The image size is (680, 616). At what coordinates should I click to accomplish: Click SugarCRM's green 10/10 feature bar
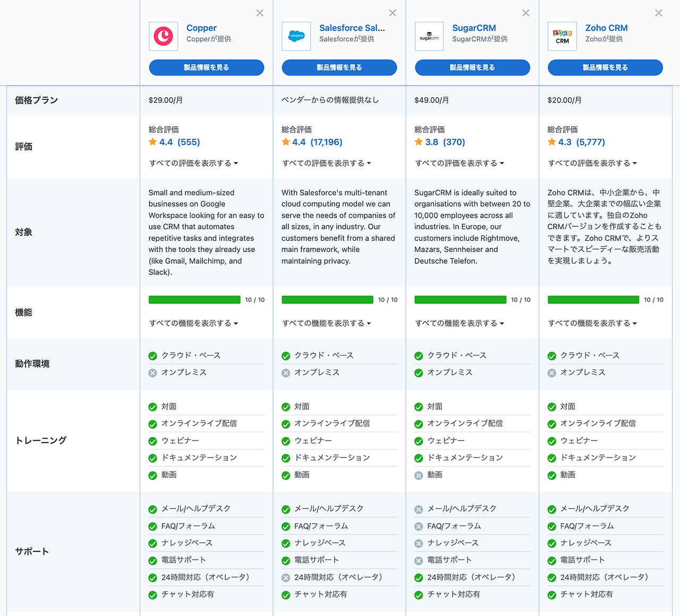pyautogui.click(x=460, y=300)
